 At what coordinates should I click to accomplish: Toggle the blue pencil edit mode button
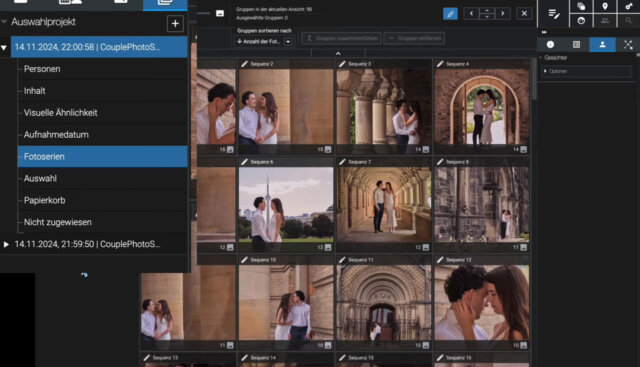point(450,13)
